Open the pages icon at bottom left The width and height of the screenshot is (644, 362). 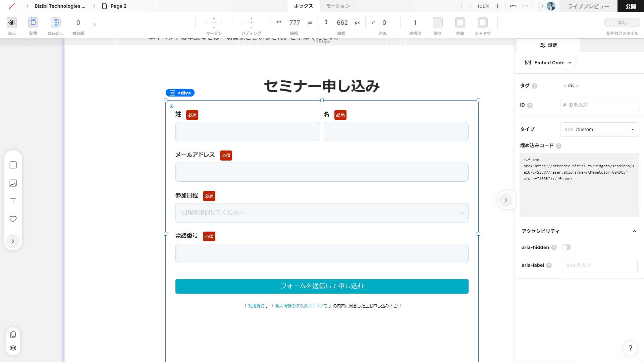coord(13,335)
